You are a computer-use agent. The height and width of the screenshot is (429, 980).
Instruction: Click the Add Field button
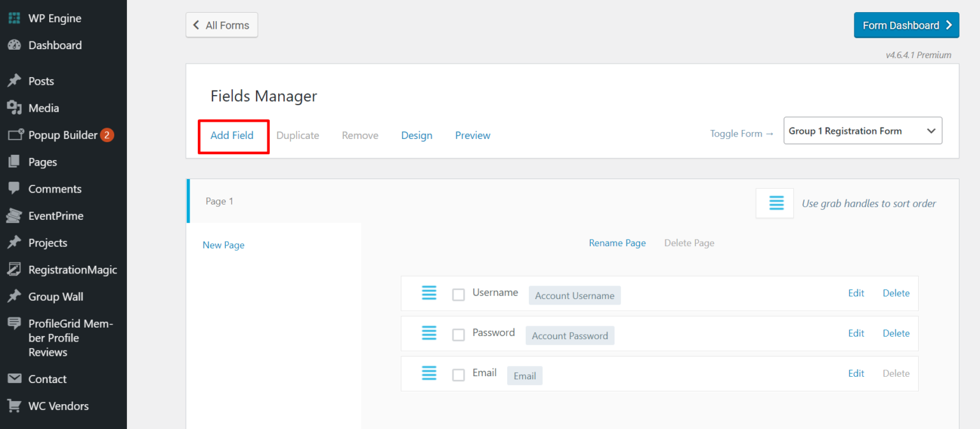point(234,135)
